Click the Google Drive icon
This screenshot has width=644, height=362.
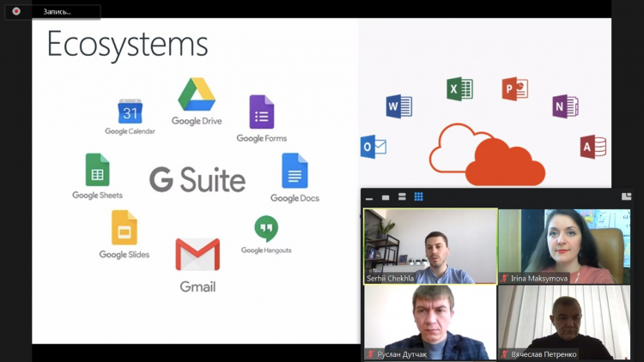click(x=196, y=94)
